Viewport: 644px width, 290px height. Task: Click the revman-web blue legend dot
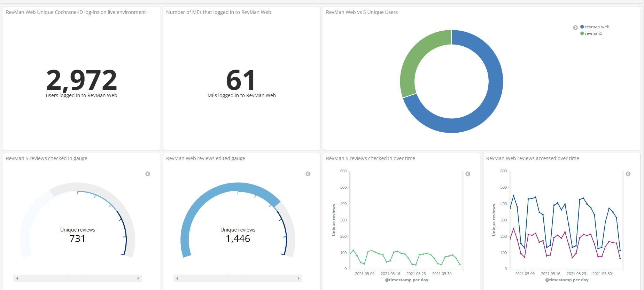click(x=582, y=27)
